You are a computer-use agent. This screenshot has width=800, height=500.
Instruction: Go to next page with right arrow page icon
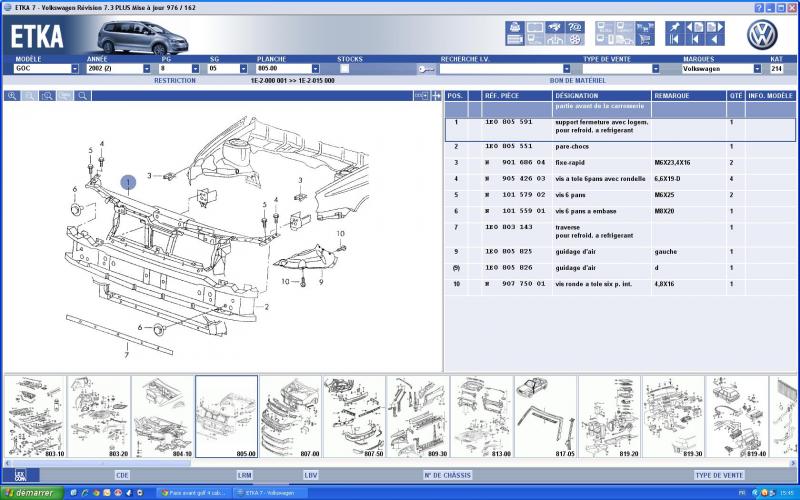click(714, 27)
